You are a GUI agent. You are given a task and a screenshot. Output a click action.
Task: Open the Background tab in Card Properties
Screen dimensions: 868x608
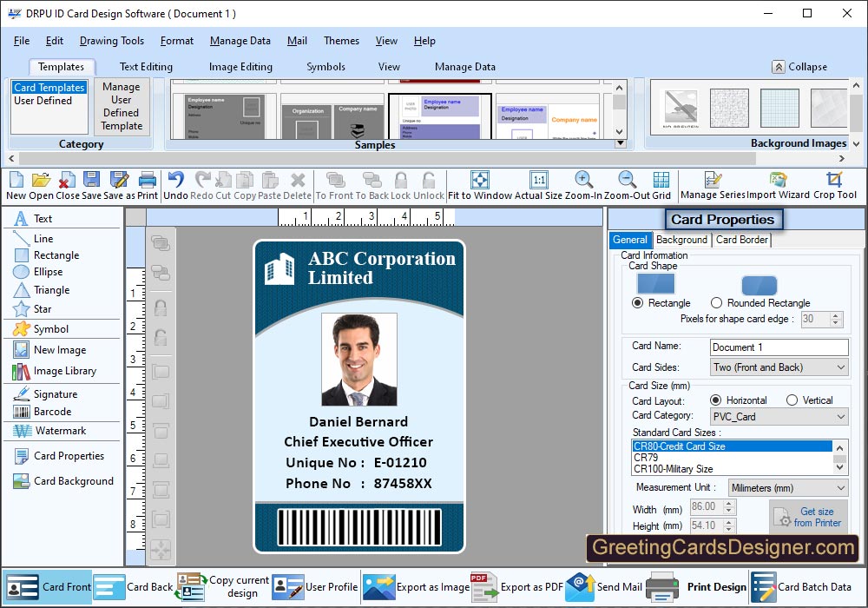pos(681,240)
